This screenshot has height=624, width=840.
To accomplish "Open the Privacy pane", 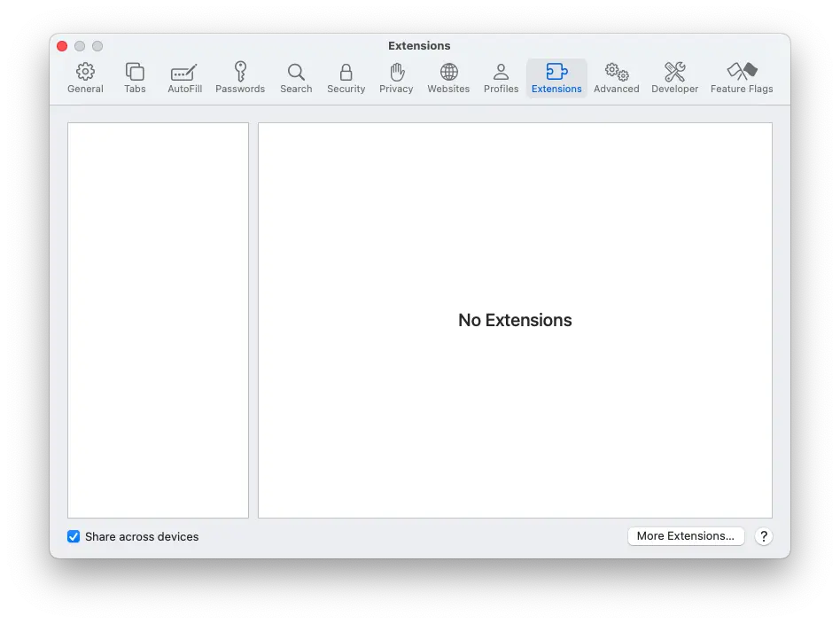I will click(396, 77).
